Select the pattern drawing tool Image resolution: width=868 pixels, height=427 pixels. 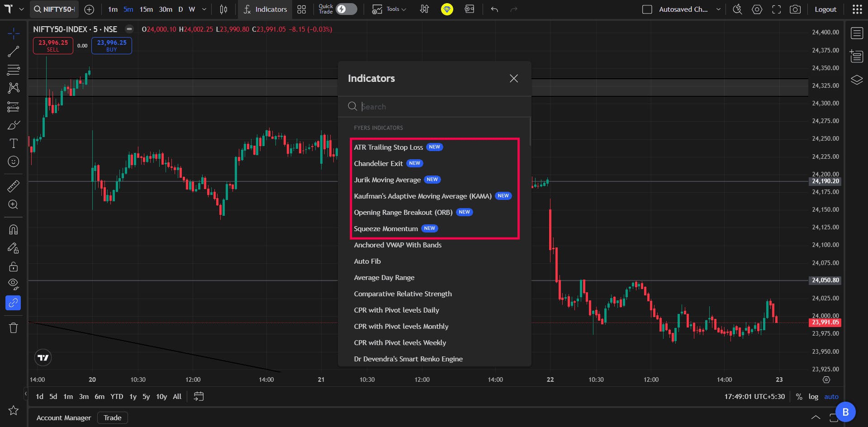[14, 88]
